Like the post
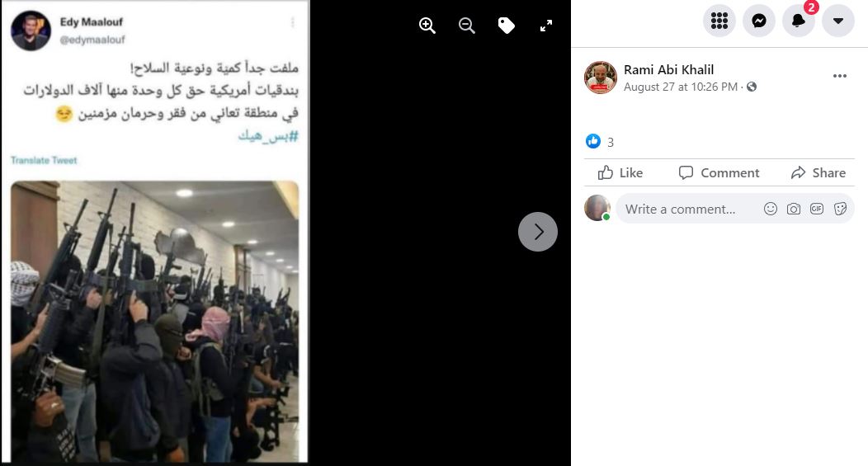Image resolution: width=868 pixels, height=466 pixels. coord(620,172)
